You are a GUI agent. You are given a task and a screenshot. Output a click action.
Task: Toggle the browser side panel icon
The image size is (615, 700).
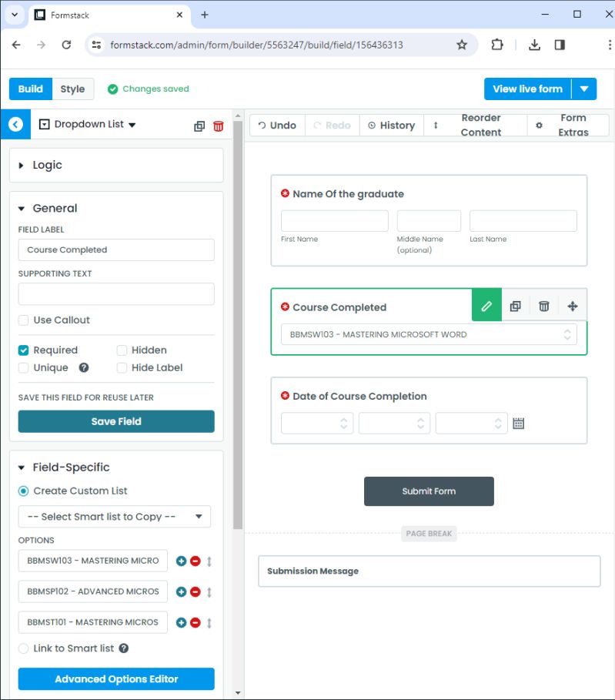(560, 45)
